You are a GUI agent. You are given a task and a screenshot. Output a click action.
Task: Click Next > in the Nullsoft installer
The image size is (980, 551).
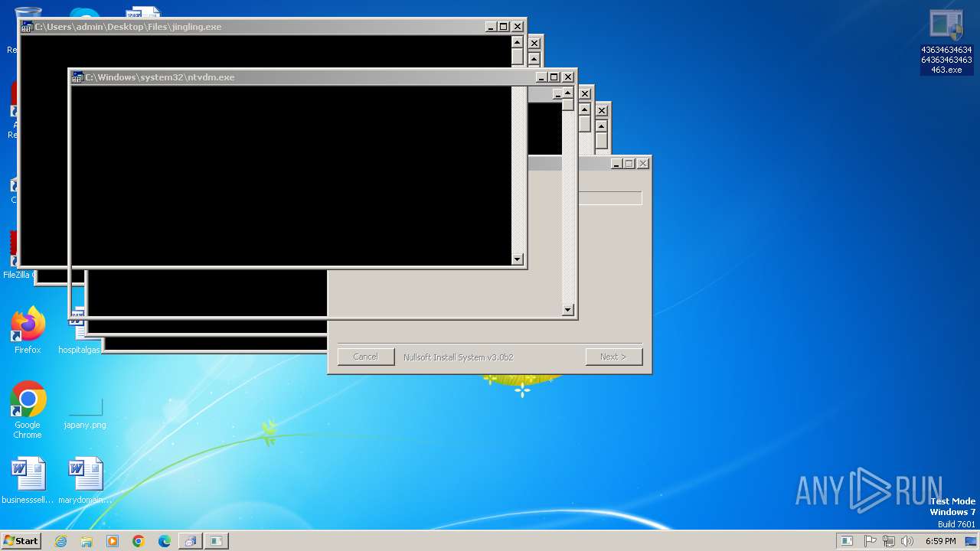(x=613, y=357)
